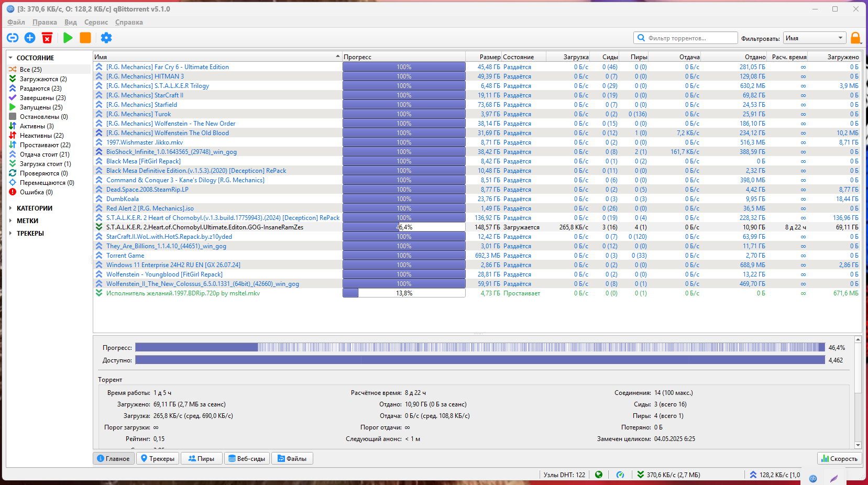Click the green connection status globe icon
Image resolution: width=868 pixels, height=485 pixels.
pyautogui.click(x=599, y=475)
